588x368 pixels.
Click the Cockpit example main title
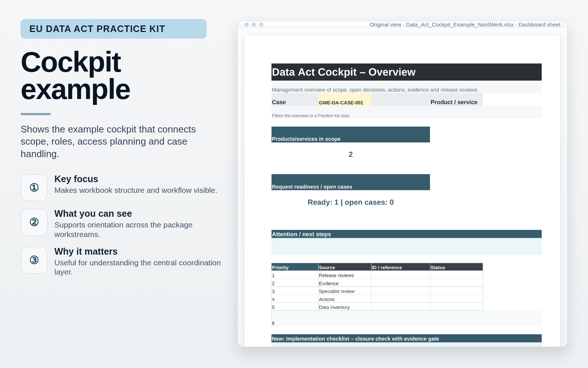[x=75, y=75]
